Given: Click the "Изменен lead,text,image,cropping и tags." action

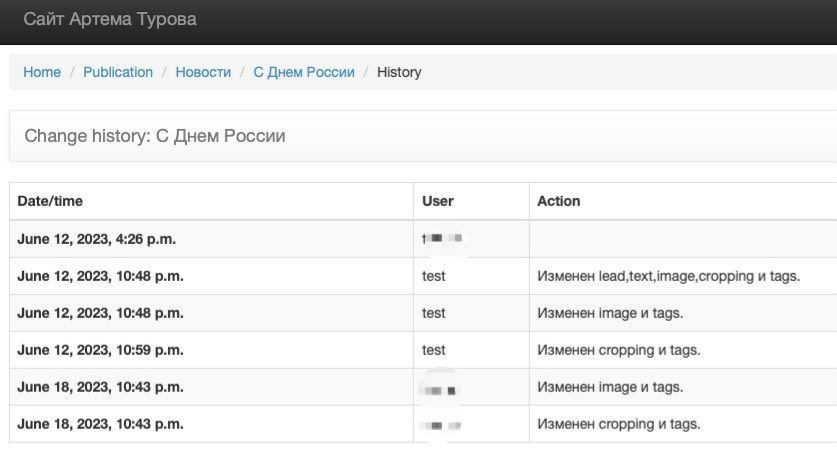Looking at the screenshot, I should [668, 276].
